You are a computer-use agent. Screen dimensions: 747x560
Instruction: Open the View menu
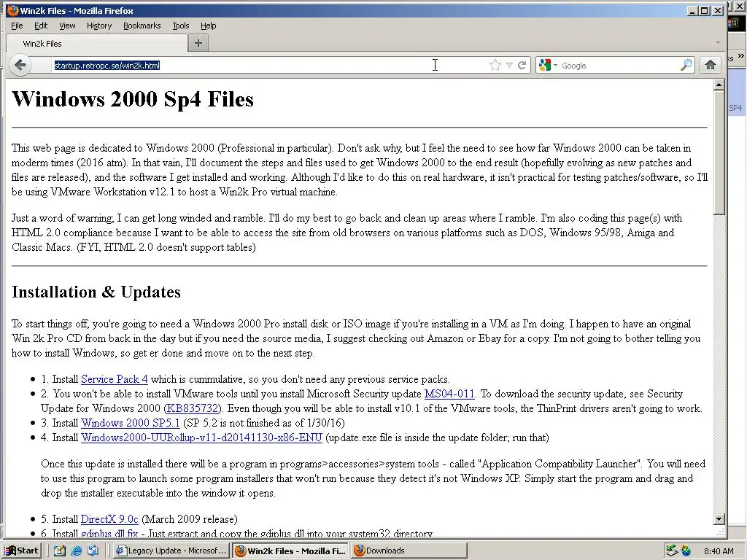pos(67,26)
